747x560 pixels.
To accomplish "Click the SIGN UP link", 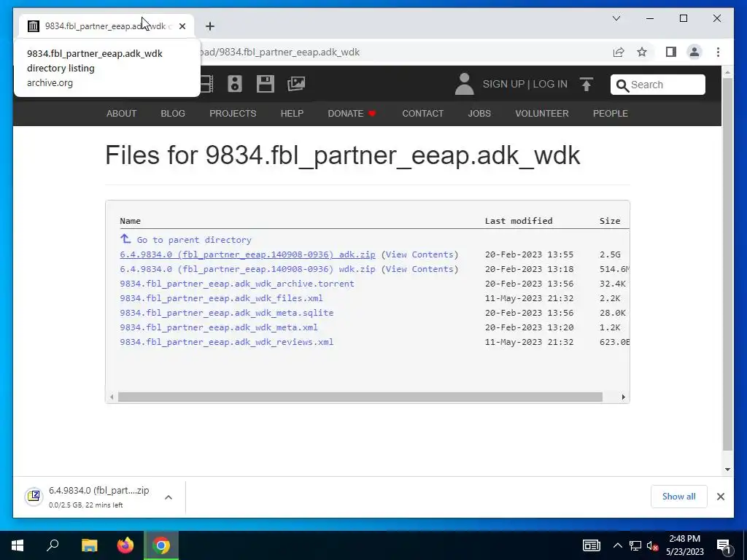I will [503, 84].
